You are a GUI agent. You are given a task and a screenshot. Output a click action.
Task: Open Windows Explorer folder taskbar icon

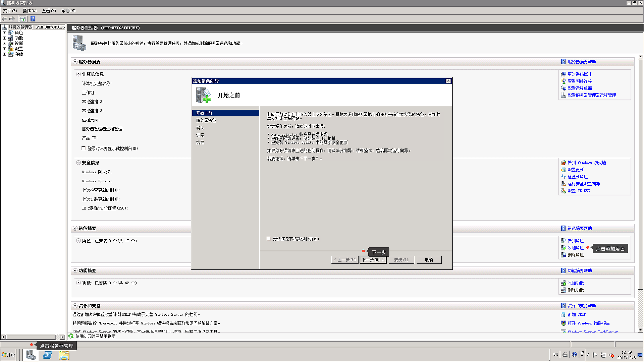point(64,355)
